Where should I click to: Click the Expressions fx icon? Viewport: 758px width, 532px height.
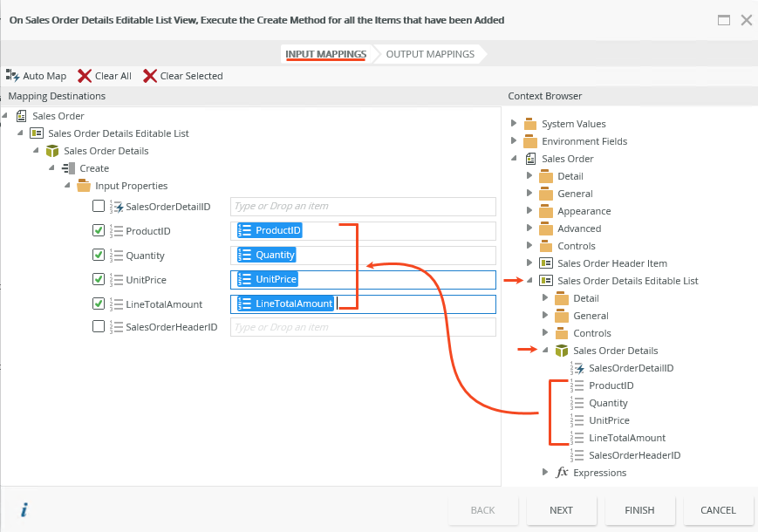pos(562,473)
